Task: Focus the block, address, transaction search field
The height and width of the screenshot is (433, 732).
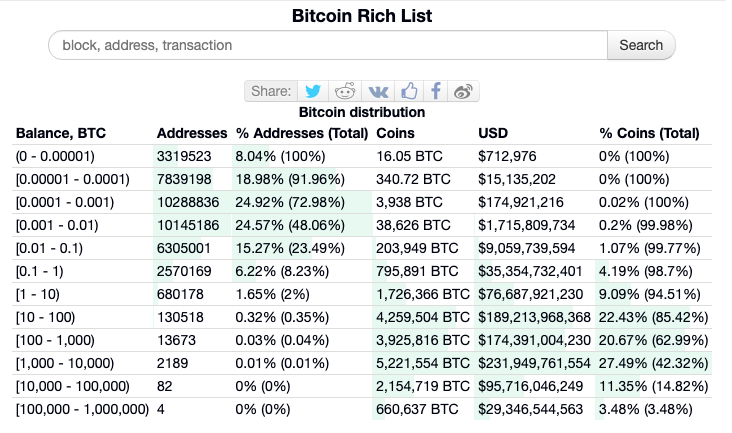Action: [x=328, y=45]
